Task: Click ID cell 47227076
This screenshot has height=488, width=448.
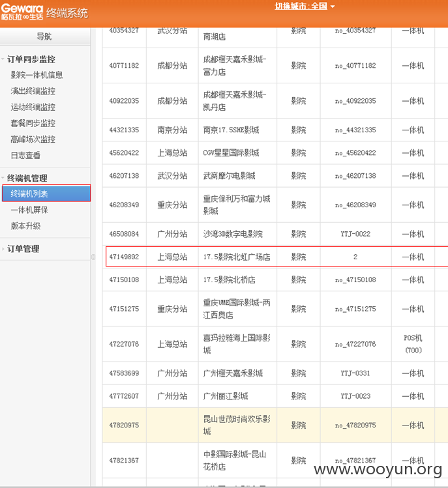Action: [x=124, y=344]
